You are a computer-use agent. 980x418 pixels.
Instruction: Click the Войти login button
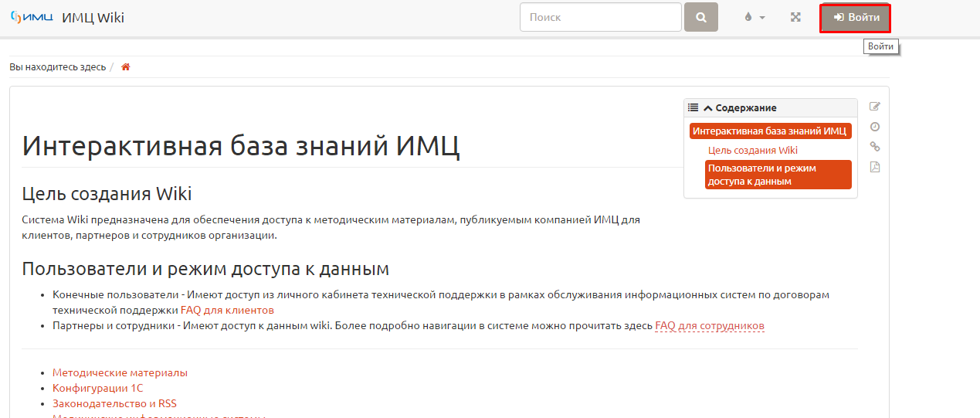click(x=856, y=18)
